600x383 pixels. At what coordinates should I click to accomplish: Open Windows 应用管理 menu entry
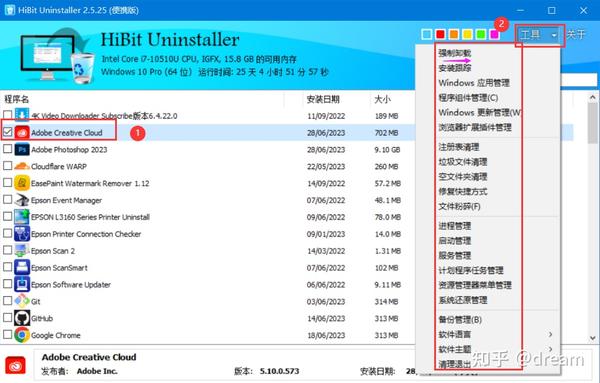(x=474, y=83)
